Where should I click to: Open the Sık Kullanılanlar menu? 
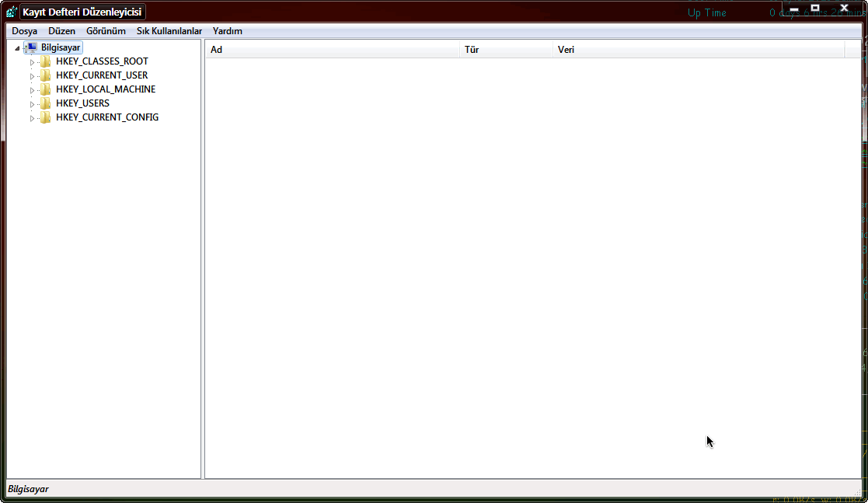coord(169,31)
